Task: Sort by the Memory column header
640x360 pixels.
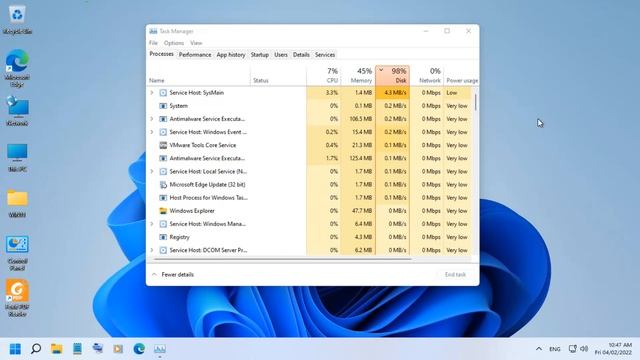Action: (358, 76)
